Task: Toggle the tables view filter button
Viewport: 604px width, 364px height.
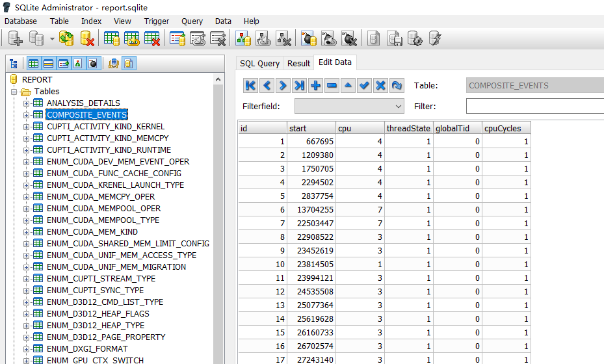Action: [33, 64]
